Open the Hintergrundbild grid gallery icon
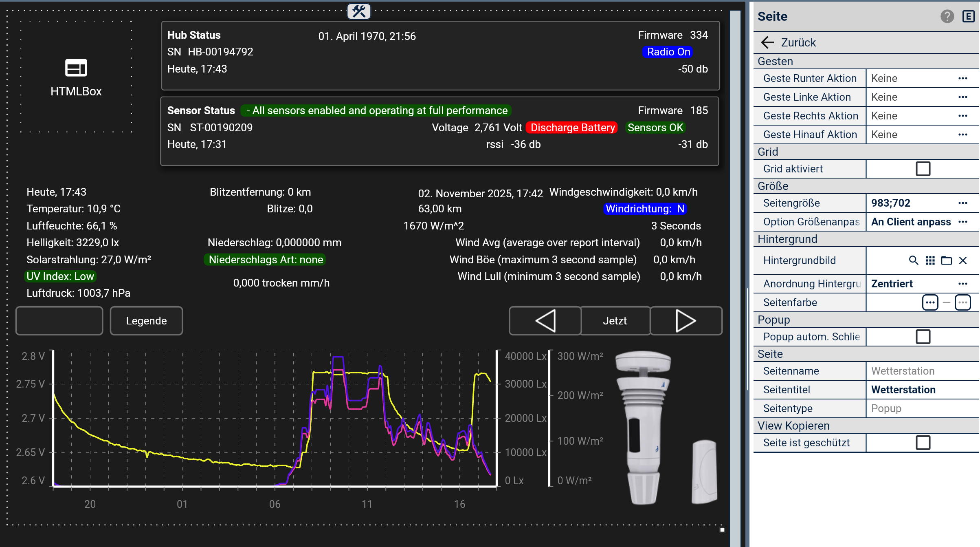980x547 pixels. tap(930, 260)
